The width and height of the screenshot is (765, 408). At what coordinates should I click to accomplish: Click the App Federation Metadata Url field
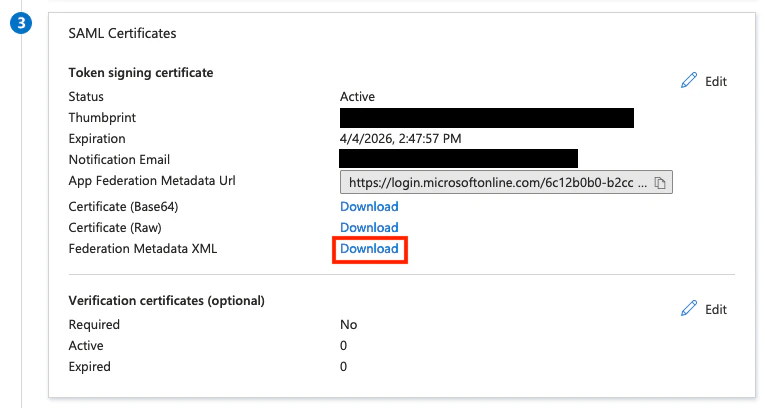pyautogui.click(x=506, y=182)
